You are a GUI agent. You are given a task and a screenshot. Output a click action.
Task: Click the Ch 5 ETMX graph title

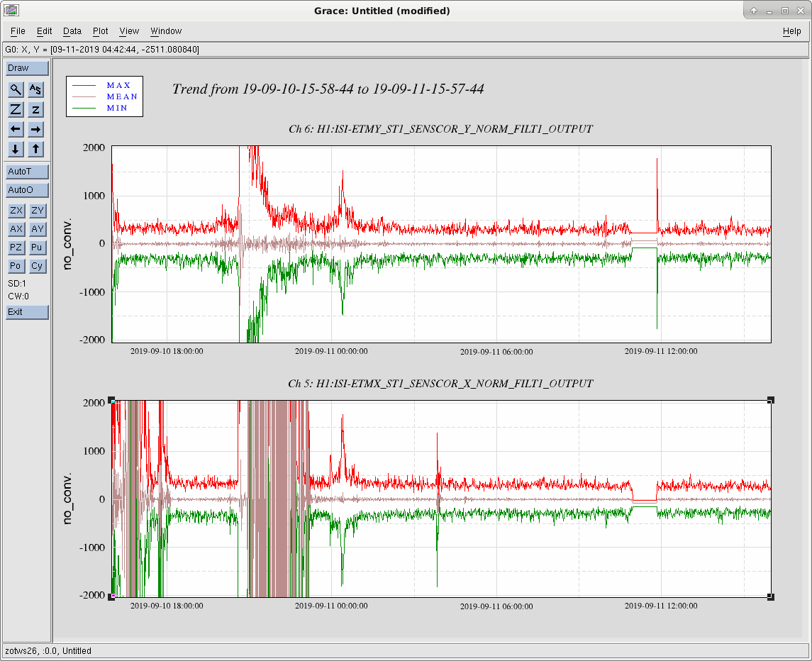(440, 384)
